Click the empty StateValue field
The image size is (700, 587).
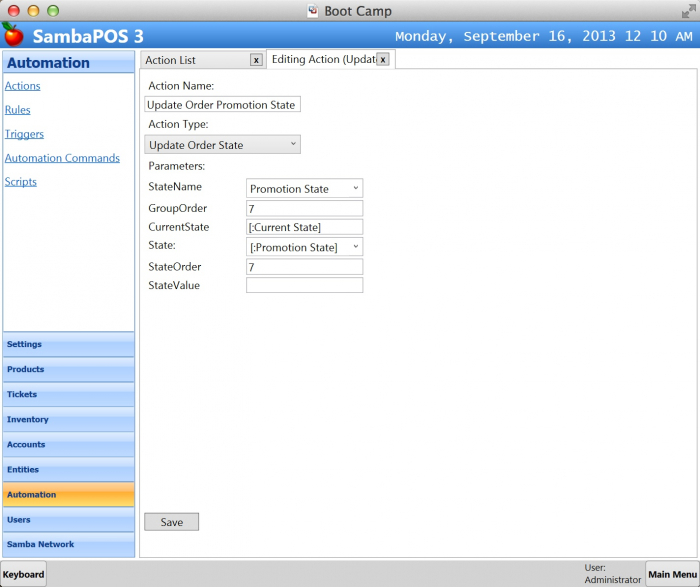304,286
